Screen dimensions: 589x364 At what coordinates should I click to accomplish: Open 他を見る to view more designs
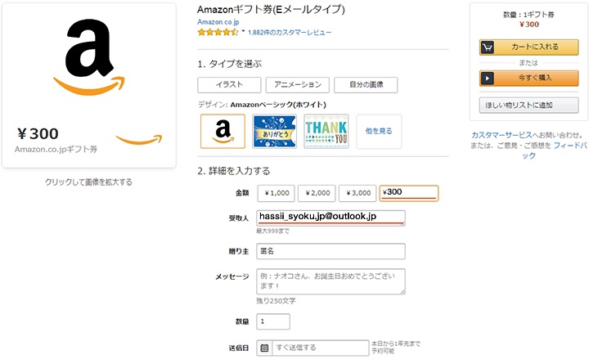tap(379, 131)
